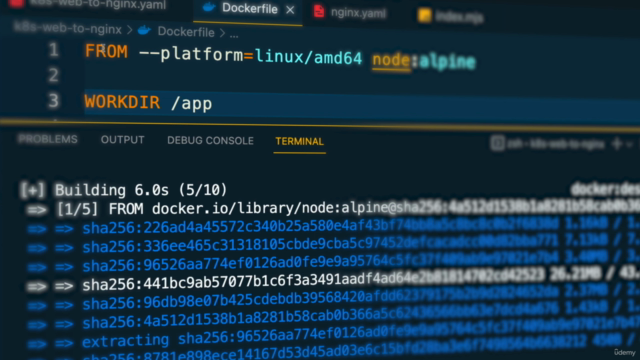Open the nginx.yaml editor tab
Image resolution: width=640 pixels, height=360 pixels.
tap(350, 12)
